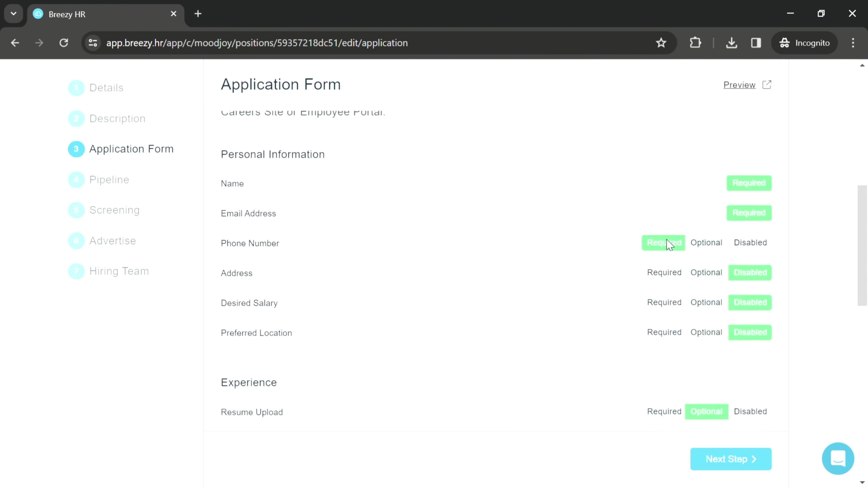
Task: Click the Description step icon
Action: [76, 118]
